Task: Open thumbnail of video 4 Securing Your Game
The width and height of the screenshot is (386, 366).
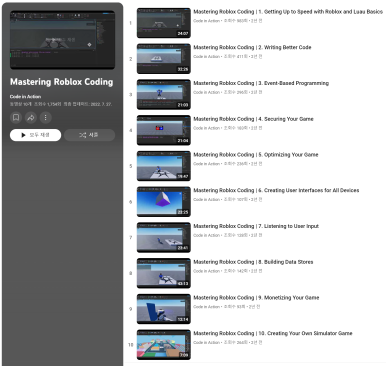Action: 164,130
